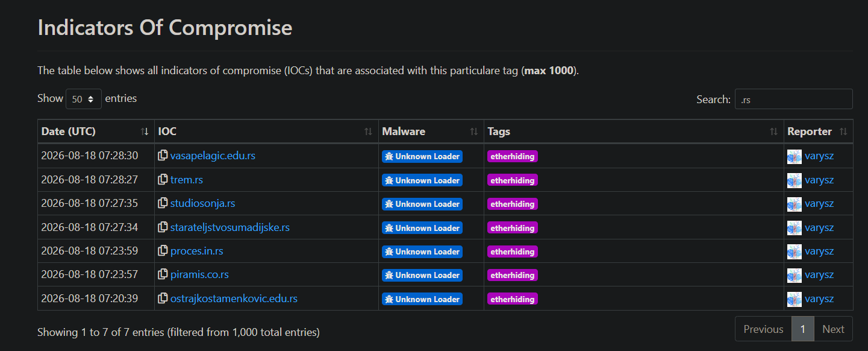Image resolution: width=868 pixels, height=351 pixels.
Task: Click the Next pagination button
Action: pyautogui.click(x=833, y=329)
